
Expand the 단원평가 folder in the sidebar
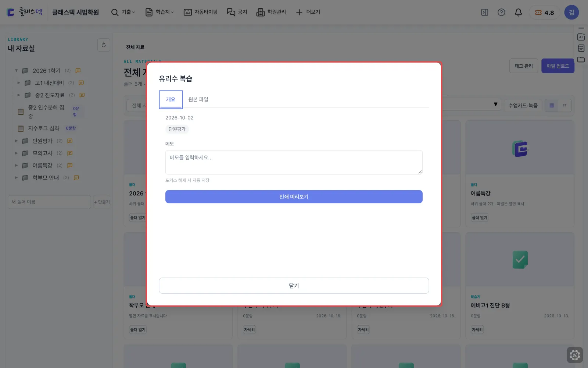[x=16, y=141]
